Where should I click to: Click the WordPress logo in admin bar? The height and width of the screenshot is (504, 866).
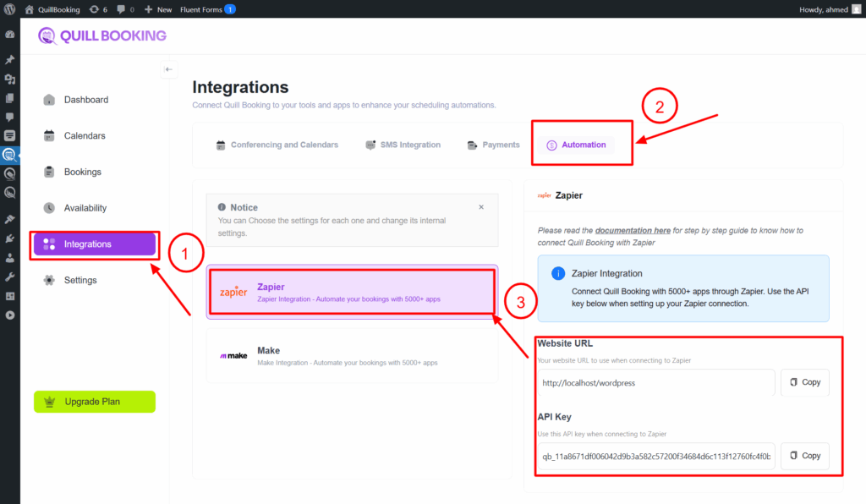click(9, 9)
